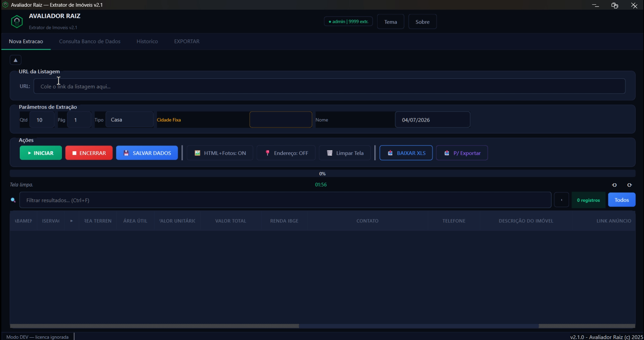The height and width of the screenshot is (340, 644).
Task: Open the Tipo dropdown showing Casa
Action: 130,120
